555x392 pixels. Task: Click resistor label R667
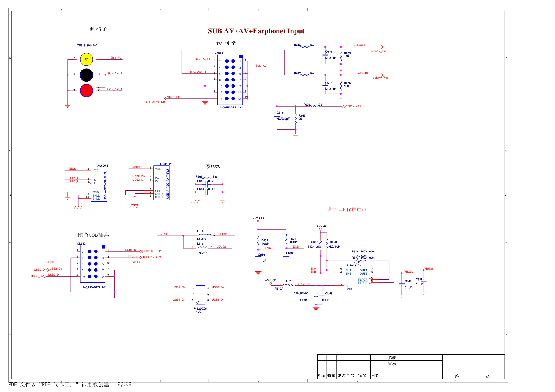click(x=314, y=242)
